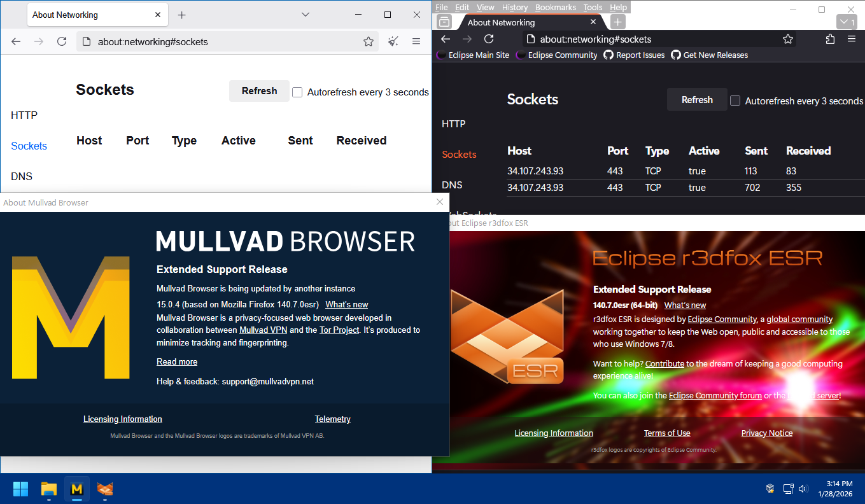Click r3dfox fox icon in taskbar
865x504 pixels.
click(x=105, y=489)
